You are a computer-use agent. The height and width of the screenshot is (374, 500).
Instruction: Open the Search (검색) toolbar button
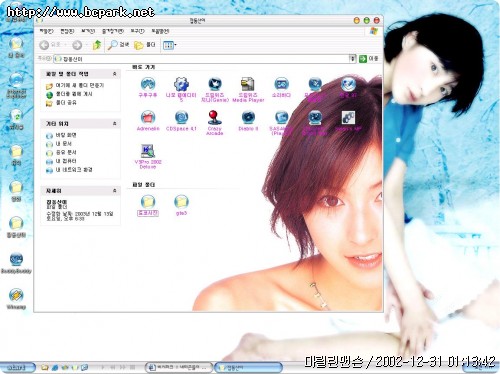pyautogui.click(x=119, y=45)
